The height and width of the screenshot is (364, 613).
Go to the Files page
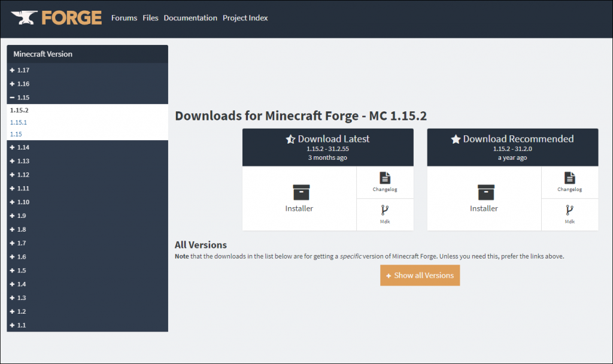coord(150,18)
